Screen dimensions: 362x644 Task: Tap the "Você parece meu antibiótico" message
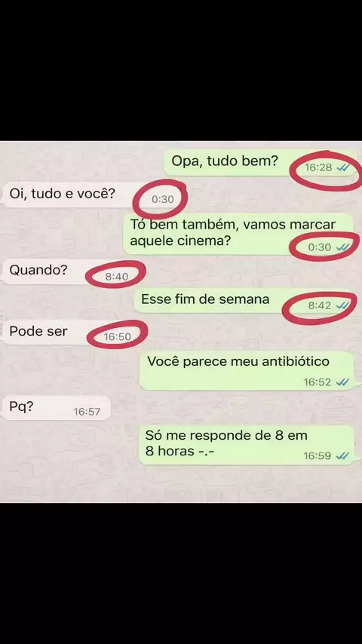point(247,371)
